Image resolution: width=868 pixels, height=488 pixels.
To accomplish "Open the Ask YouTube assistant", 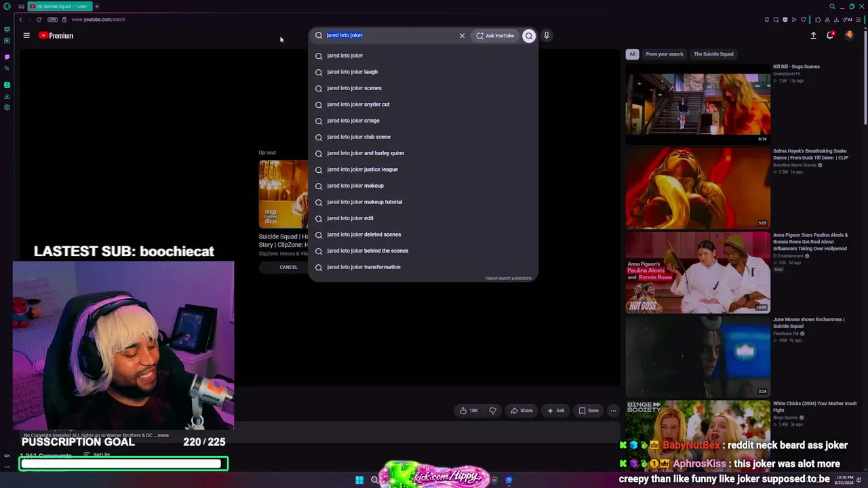I will tap(496, 35).
